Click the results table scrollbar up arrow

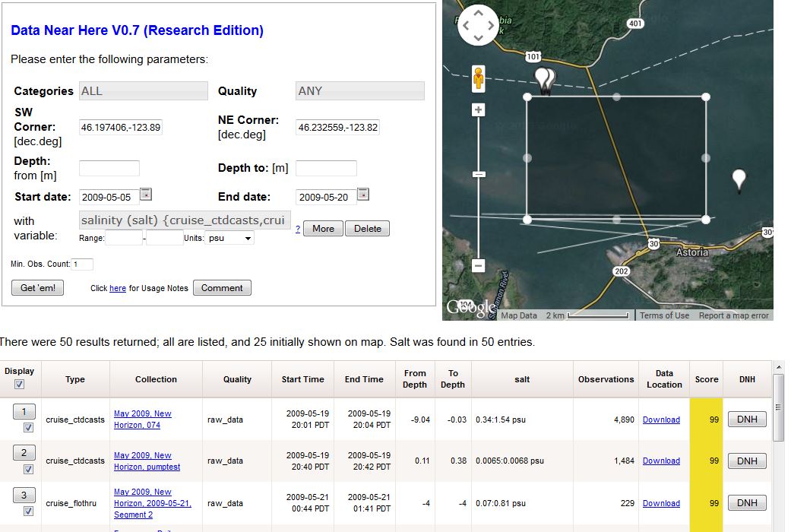point(779,367)
